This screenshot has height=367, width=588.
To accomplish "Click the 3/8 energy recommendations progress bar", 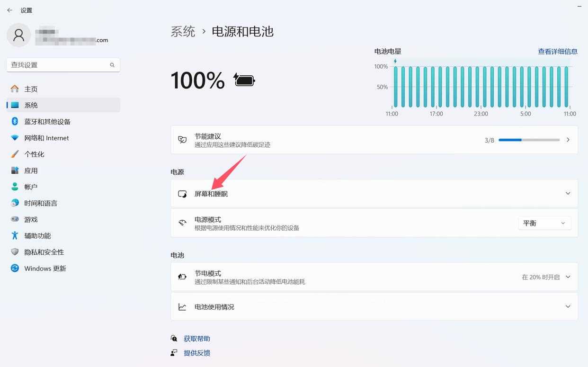I will coord(528,140).
